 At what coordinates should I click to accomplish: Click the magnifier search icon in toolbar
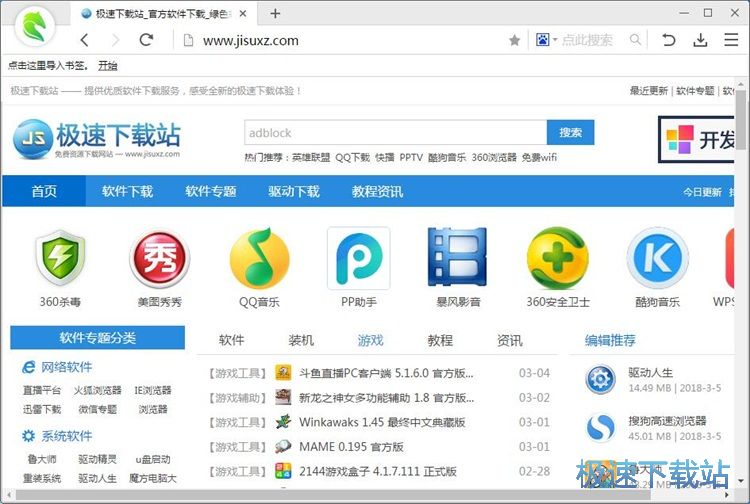tap(635, 40)
